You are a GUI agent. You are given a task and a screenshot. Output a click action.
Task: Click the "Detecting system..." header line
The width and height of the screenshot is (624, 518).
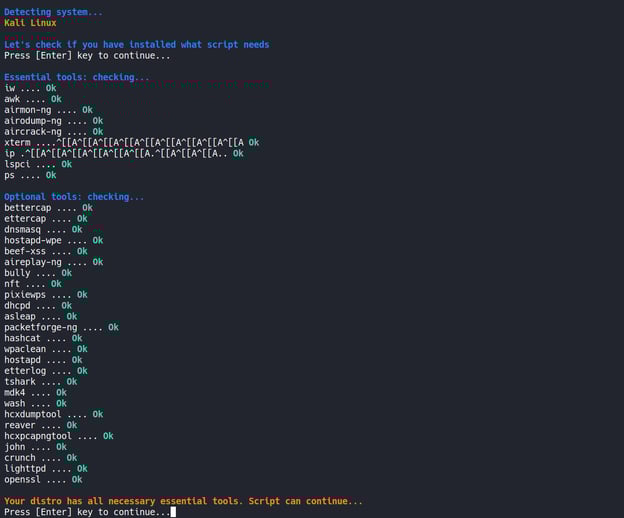pos(53,12)
